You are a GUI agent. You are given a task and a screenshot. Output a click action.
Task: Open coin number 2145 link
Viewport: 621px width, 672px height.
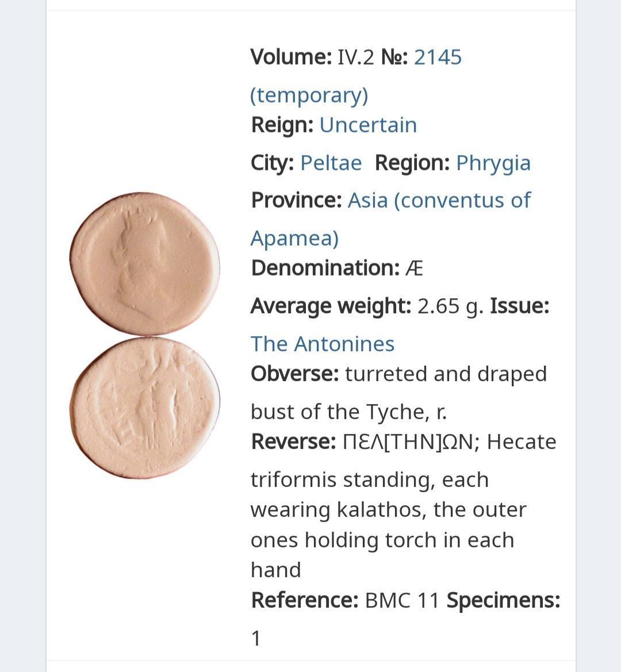click(438, 57)
